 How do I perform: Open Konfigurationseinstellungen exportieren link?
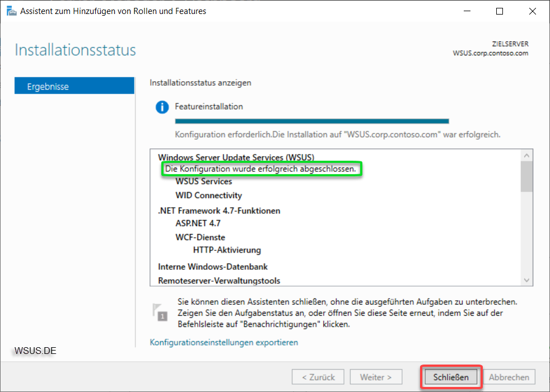point(224,342)
